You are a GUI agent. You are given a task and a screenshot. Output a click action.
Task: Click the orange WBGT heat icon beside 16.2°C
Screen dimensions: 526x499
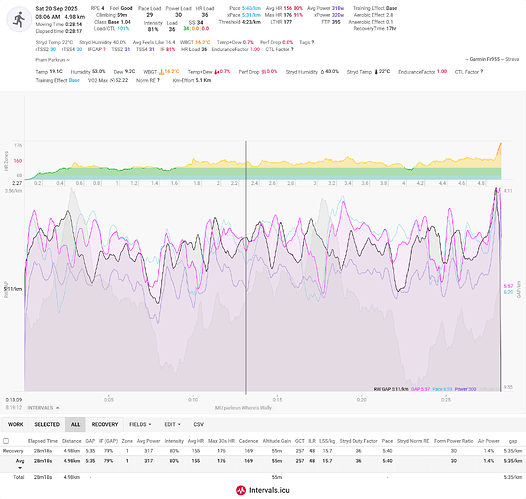[x=161, y=72]
